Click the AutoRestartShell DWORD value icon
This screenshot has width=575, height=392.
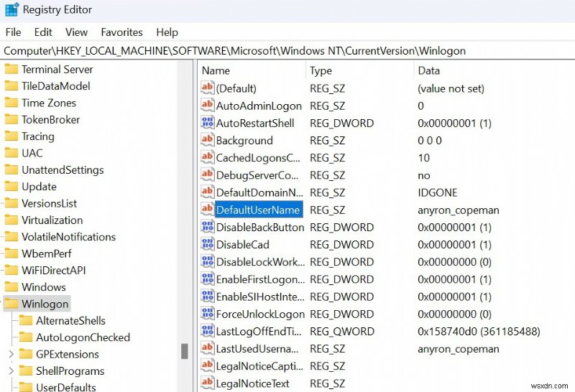pyautogui.click(x=208, y=122)
